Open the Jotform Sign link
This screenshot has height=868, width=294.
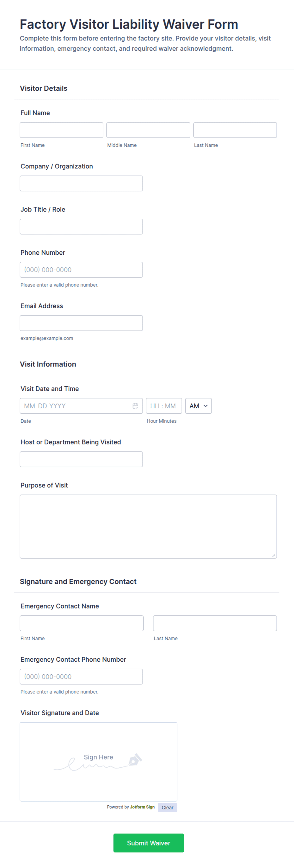(x=142, y=807)
